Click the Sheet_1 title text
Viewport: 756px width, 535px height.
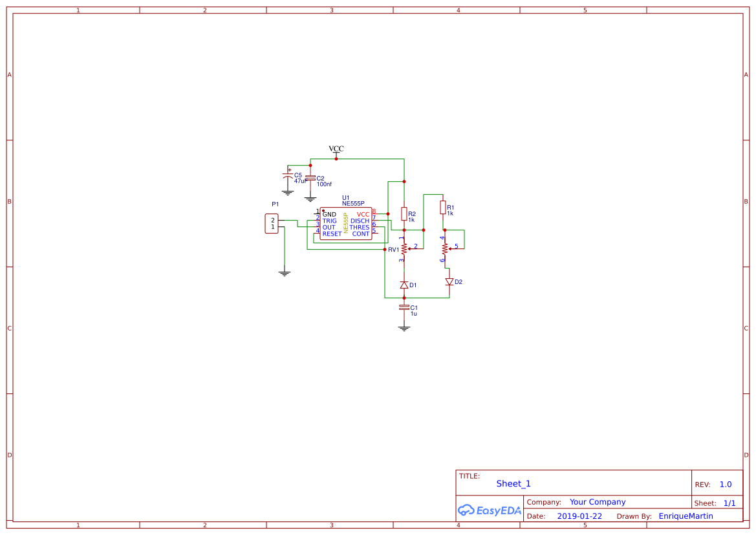(513, 483)
